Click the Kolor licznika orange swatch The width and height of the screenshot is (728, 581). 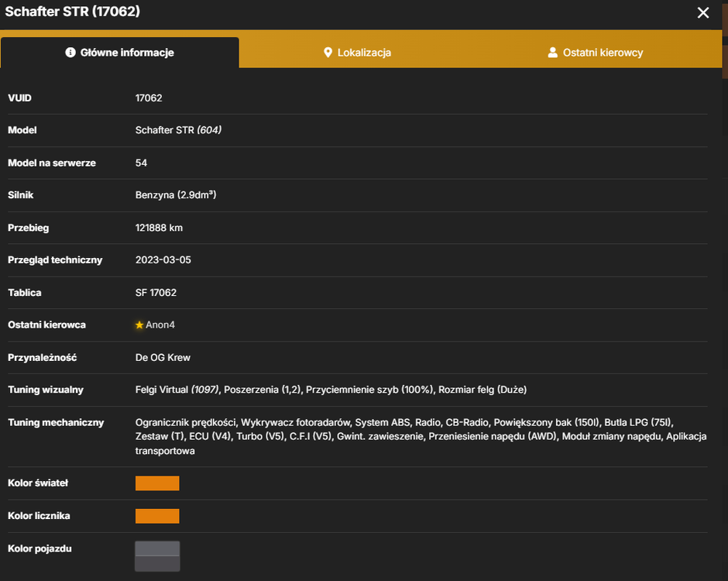[x=157, y=516]
